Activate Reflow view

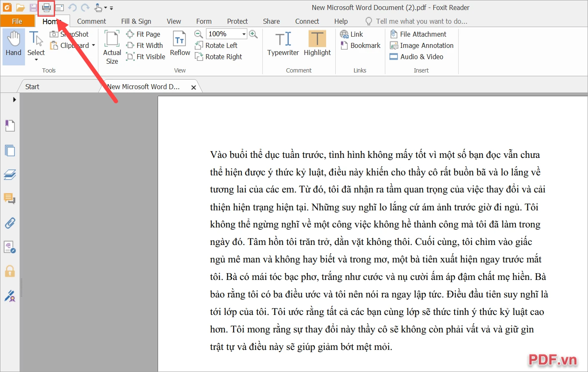(x=180, y=43)
